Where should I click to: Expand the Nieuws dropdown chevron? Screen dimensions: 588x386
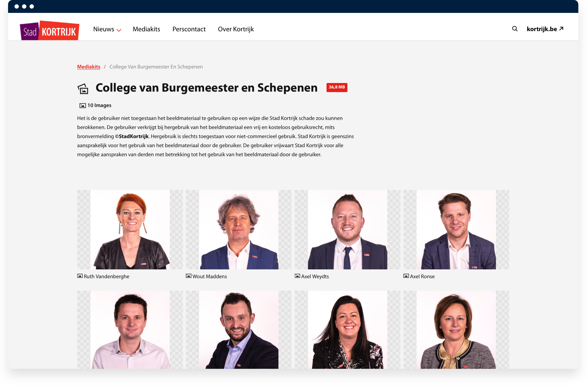point(119,30)
